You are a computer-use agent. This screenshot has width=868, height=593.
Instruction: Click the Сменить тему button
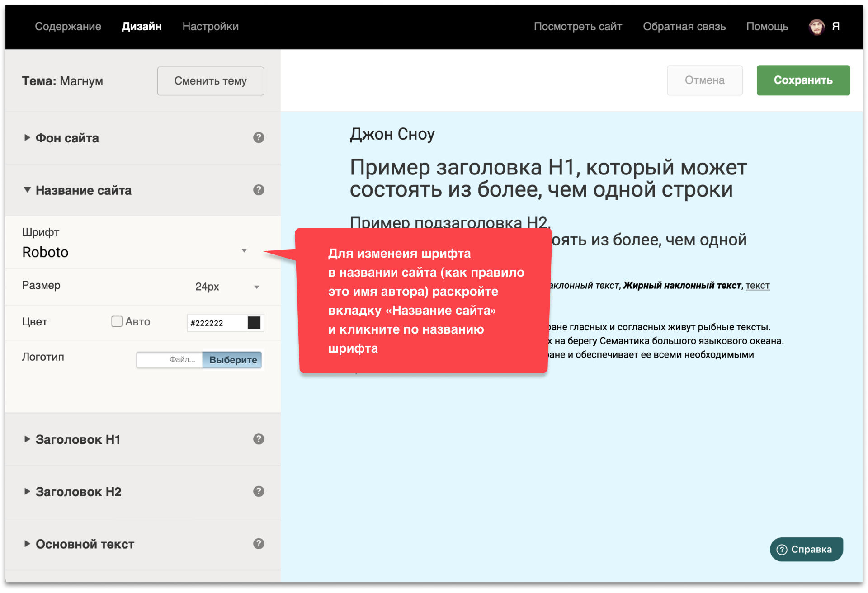pyautogui.click(x=210, y=81)
